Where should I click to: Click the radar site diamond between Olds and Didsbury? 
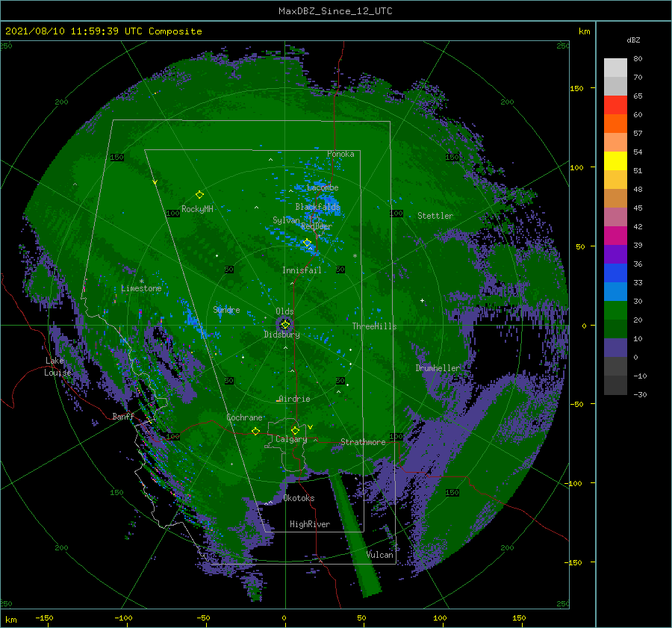pyautogui.click(x=285, y=325)
